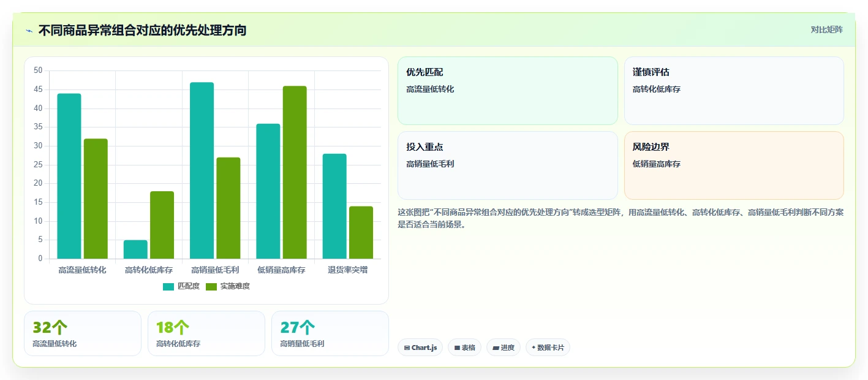Image resolution: width=868 pixels, height=380 pixels.
Task: Click the 50 y-axis tick label
Action: point(38,71)
